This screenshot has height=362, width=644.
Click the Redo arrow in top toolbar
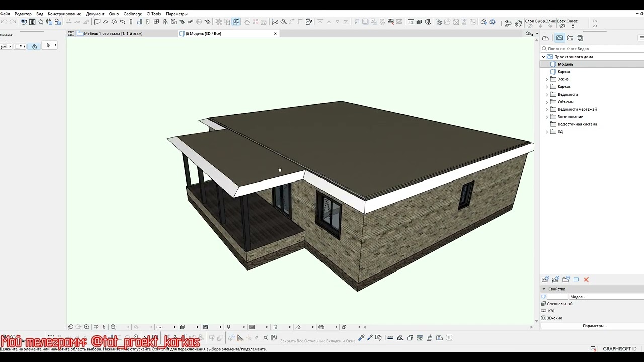pyautogui.click(x=13, y=22)
